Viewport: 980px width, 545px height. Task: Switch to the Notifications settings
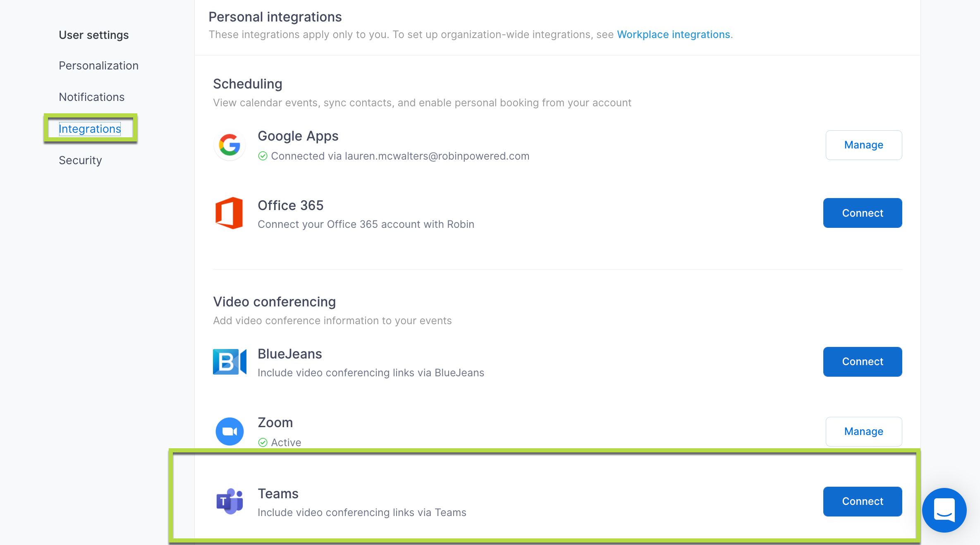(91, 97)
